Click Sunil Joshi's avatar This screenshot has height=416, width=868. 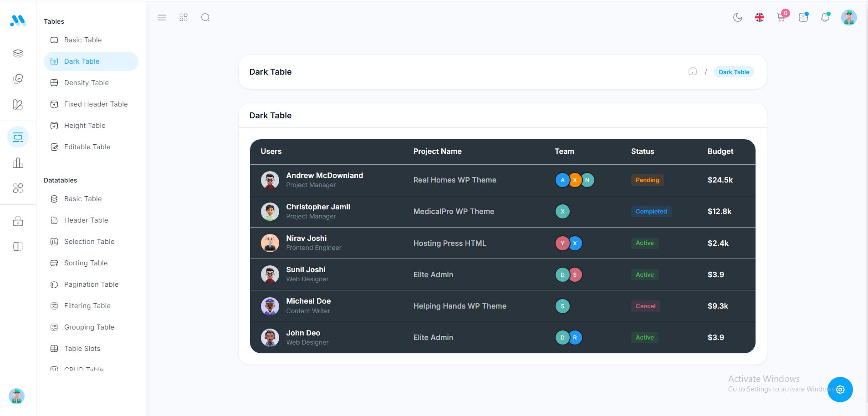pos(270,274)
